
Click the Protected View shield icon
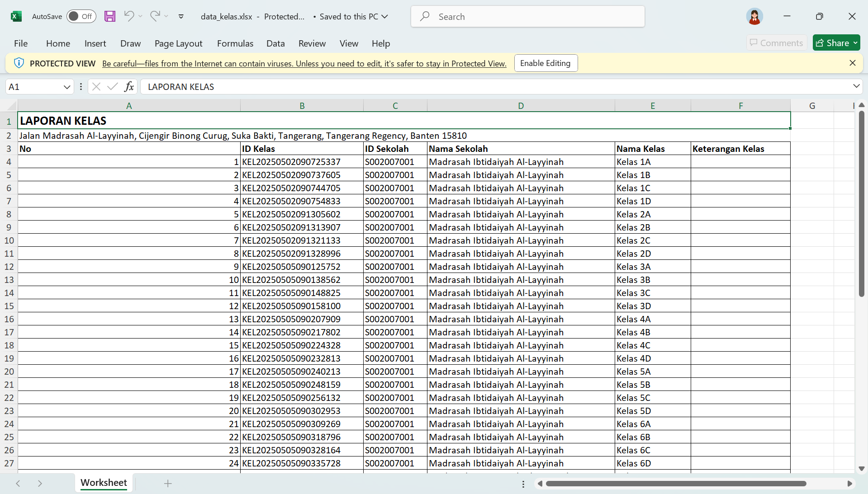pos(19,63)
